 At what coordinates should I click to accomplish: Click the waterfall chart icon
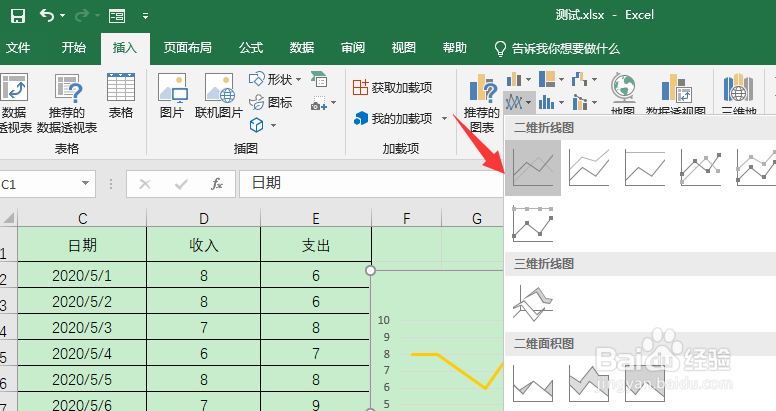click(x=580, y=79)
